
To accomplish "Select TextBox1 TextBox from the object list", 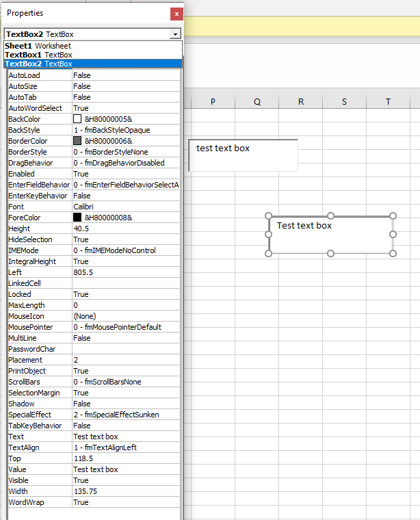I will pyautogui.click(x=93, y=55).
